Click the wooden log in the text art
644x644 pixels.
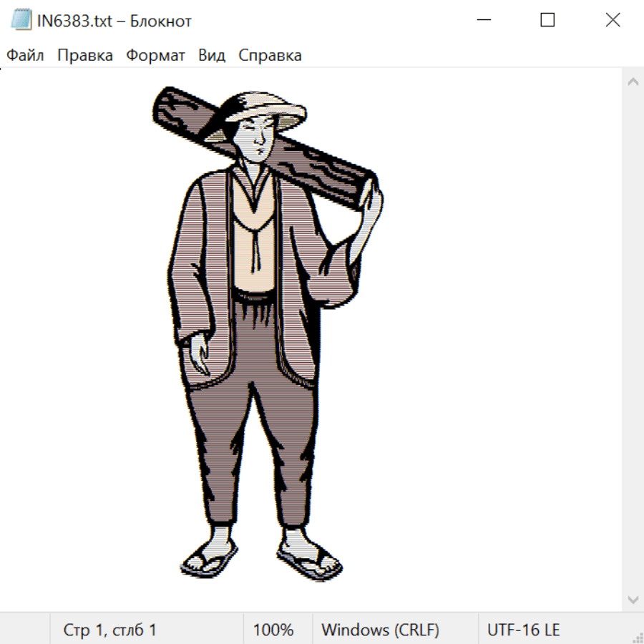point(326,172)
